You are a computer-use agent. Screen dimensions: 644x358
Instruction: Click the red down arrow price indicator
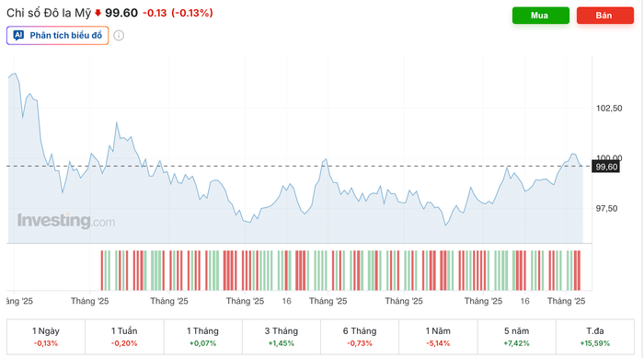tap(98, 13)
